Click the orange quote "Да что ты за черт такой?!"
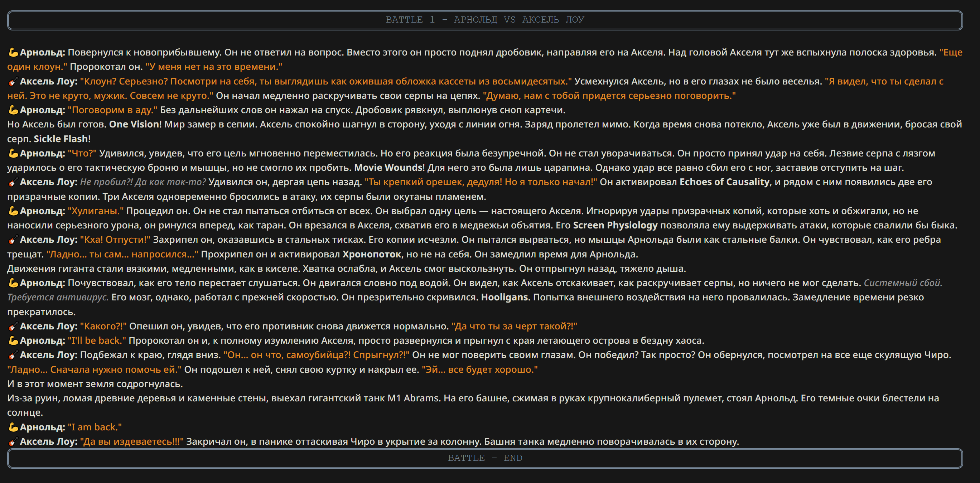Image resolution: width=980 pixels, height=483 pixels. [x=514, y=326]
